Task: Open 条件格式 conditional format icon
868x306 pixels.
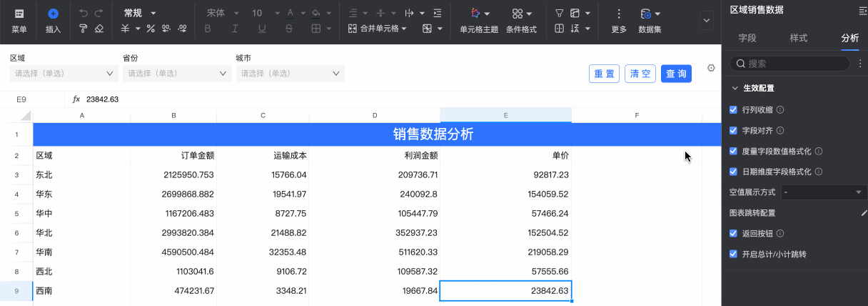Action: point(518,14)
